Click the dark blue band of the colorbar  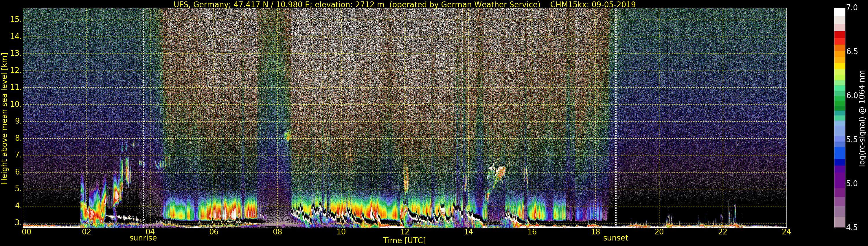coord(840,162)
